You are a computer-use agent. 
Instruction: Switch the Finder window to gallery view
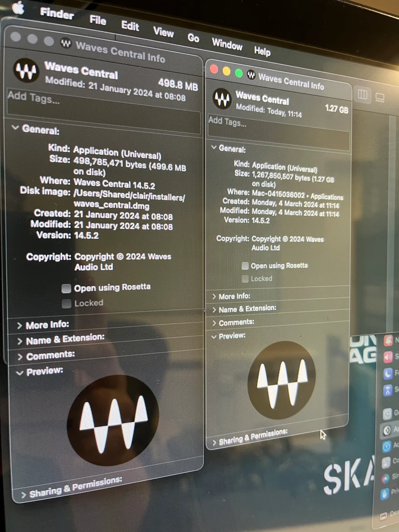[x=380, y=98]
